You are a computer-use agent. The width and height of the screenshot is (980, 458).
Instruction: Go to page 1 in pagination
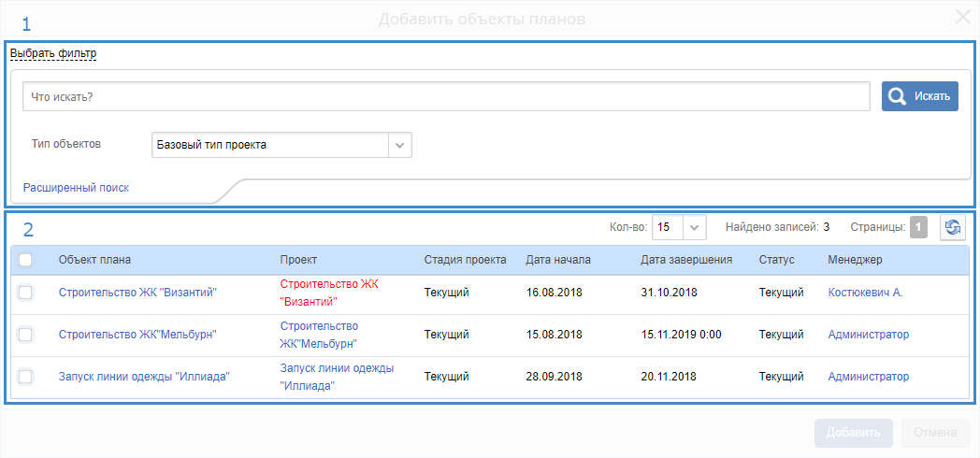click(x=918, y=227)
